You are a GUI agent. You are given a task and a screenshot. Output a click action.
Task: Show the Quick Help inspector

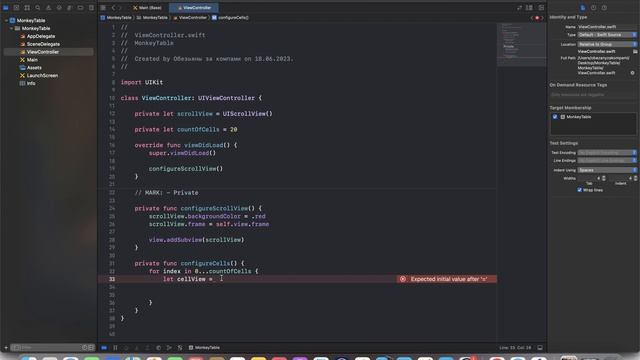point(604,8)
